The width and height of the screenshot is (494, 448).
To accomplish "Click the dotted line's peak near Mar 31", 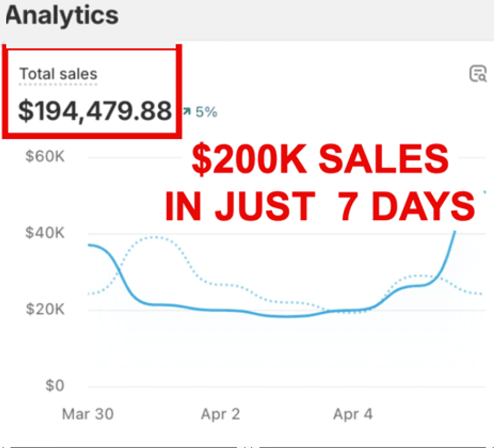I will click(x=153, y=237).
